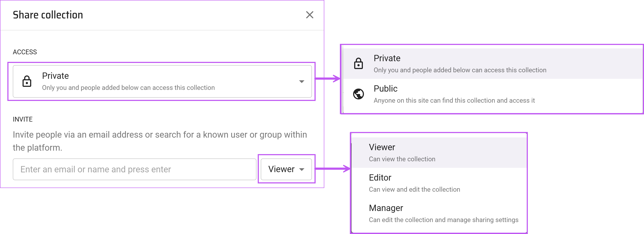Click the lock icon in the Access field

(x=27, y=81)
